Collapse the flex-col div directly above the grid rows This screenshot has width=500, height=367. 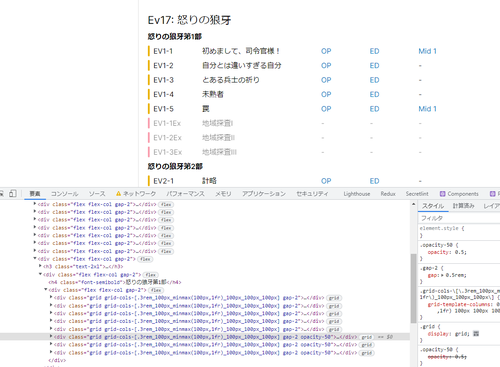[x=46, y=290]
